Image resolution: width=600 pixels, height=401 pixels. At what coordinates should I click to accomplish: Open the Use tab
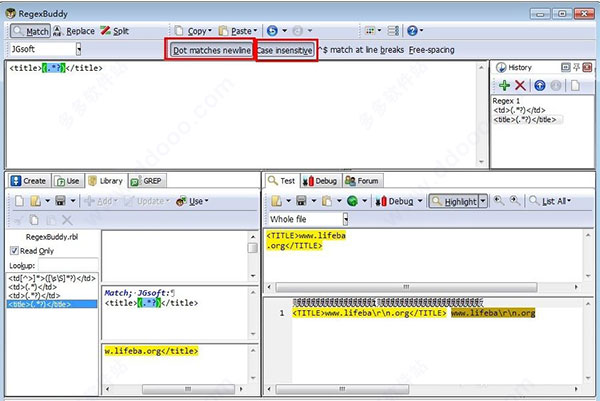pyautogui.click(x=68, y=181)
